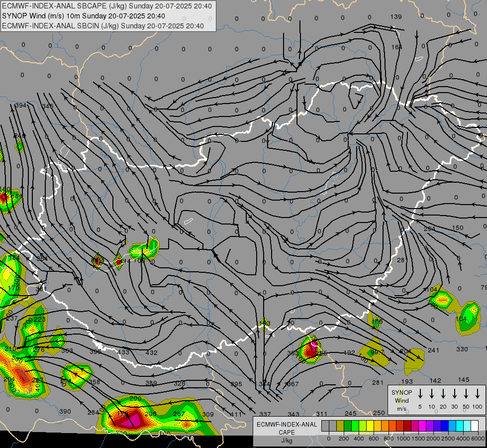Click the 30 m/s wind arrow in legend

[454, 394]
